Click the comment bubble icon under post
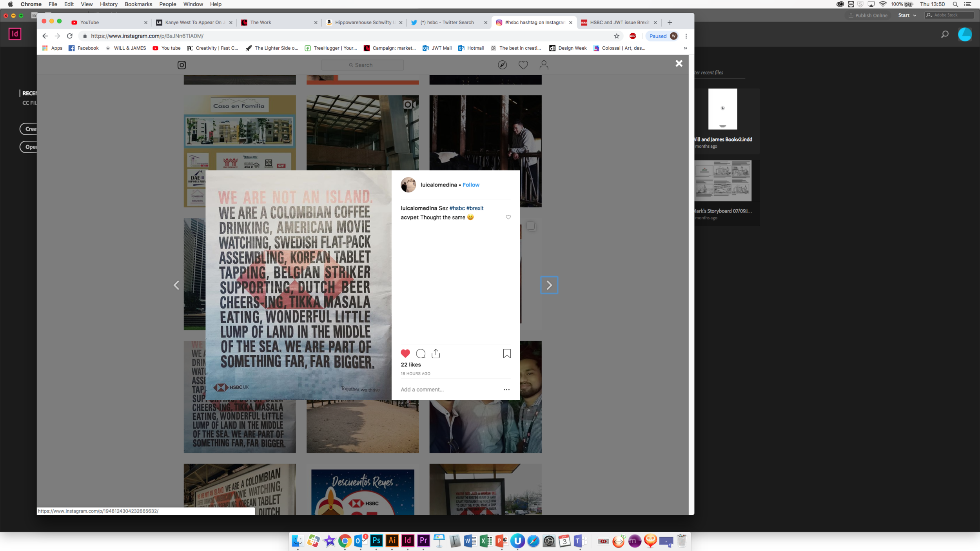980x551 pixels. (421, 353)
